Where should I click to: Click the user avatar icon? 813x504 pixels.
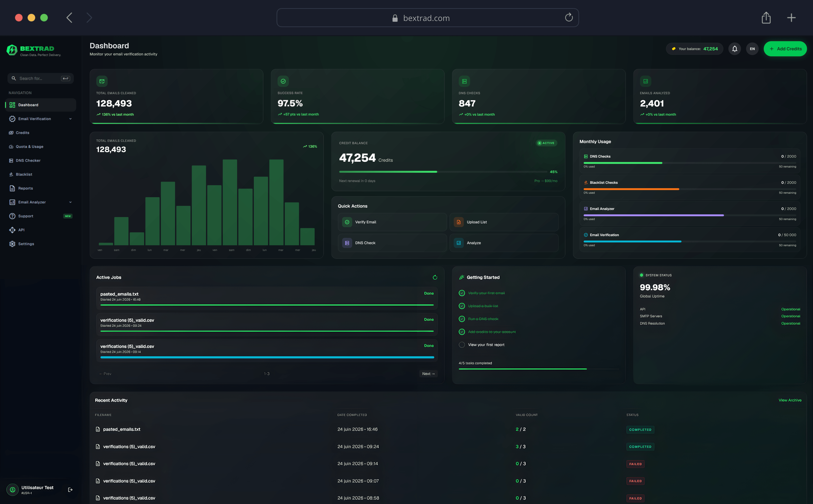[x=12, y=490]
